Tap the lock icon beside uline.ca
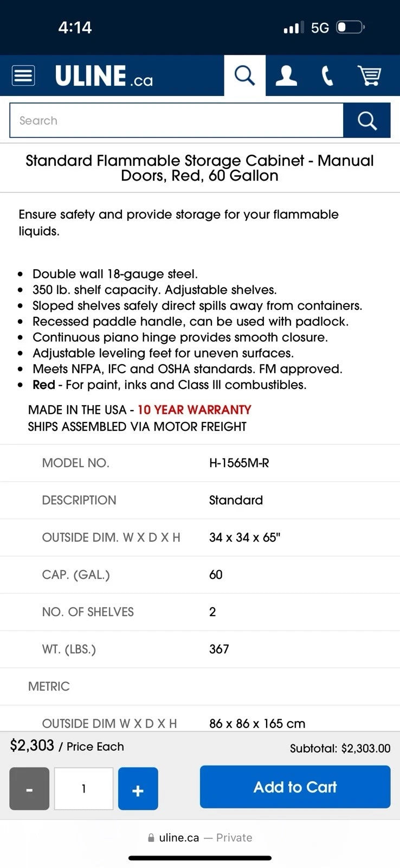The image size is (400, 868). [151, 838]
